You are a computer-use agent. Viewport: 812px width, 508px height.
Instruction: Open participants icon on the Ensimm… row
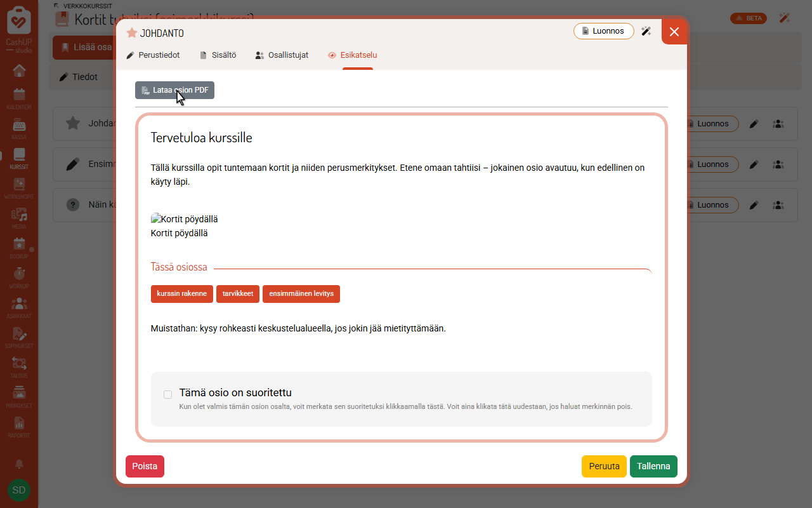pos(778,164)
